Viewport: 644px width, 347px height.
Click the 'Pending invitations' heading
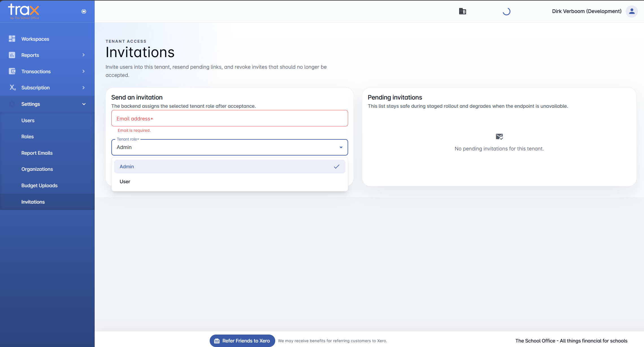(x=395, y=97)
